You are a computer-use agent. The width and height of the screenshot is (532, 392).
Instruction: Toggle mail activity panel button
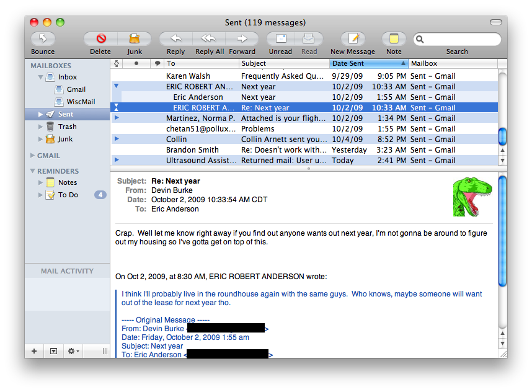[53, 351]
